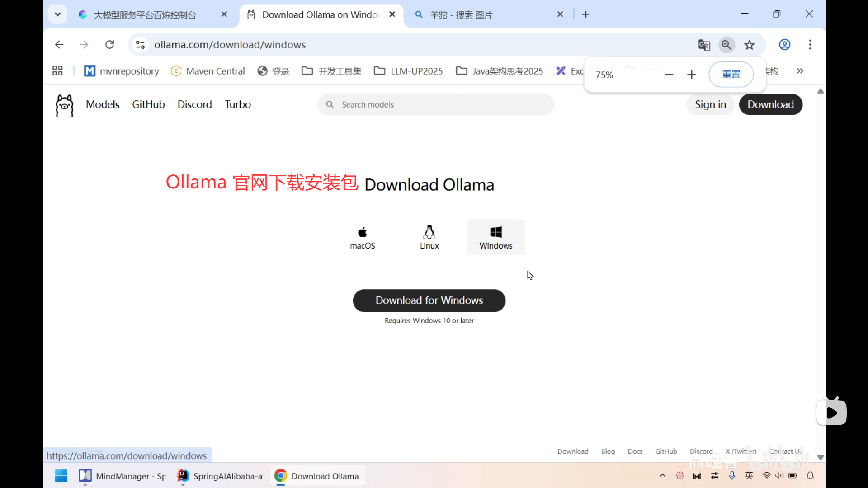The width and height of the screenshot is (868, 488).
Task: Open the mvnrepository bookmark
Action: pyautogui.click(x=121, y=71)
